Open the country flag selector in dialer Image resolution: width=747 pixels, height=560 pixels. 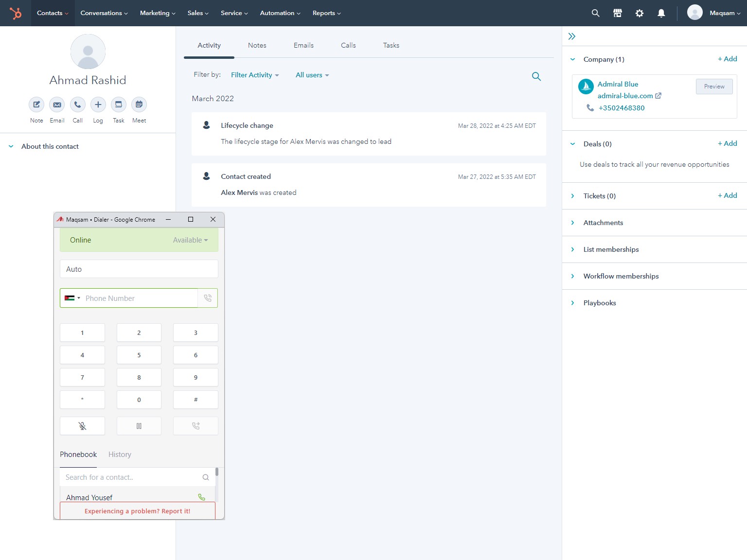click(x=72, y=298)
